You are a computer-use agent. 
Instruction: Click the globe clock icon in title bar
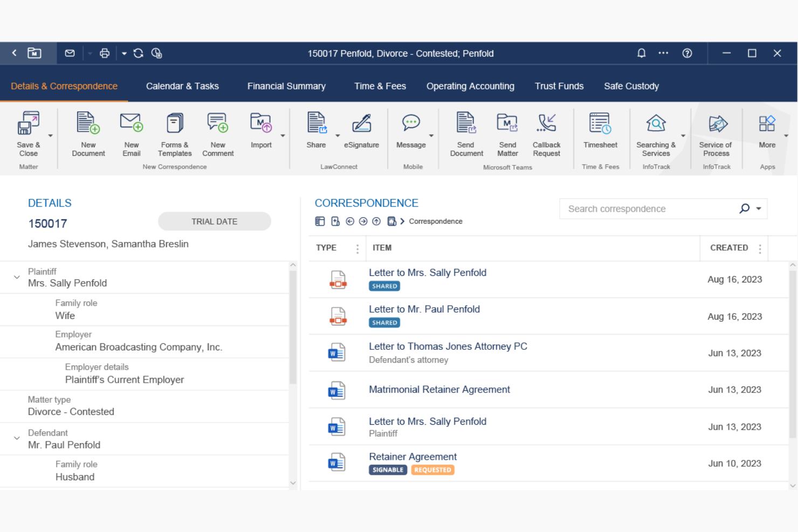point(156,53)
